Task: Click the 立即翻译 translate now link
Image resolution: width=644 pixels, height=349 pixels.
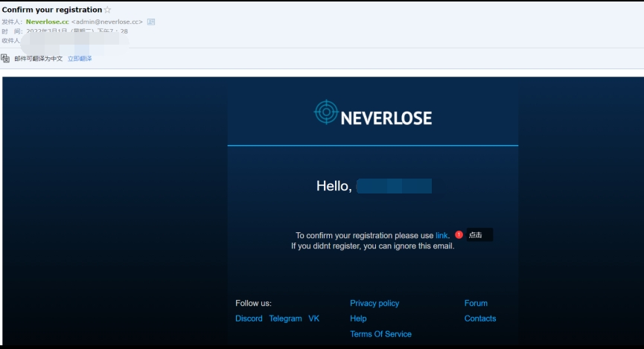Action: (x=80, y=58)
